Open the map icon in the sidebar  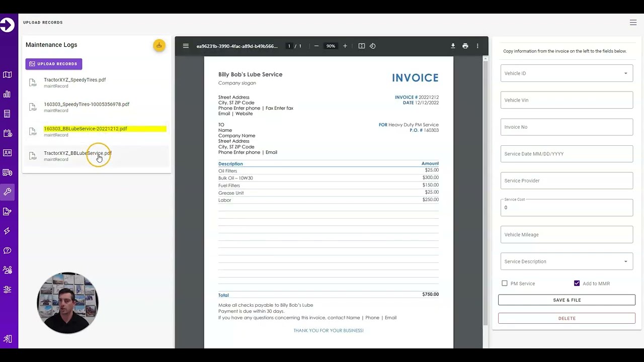(7, 75)
